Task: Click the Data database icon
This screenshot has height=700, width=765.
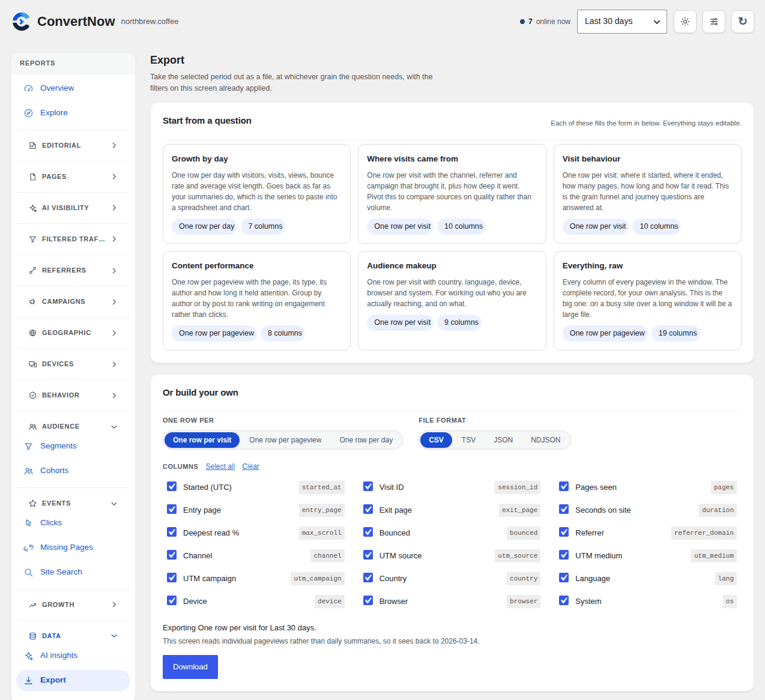Action: pos(32,636)
